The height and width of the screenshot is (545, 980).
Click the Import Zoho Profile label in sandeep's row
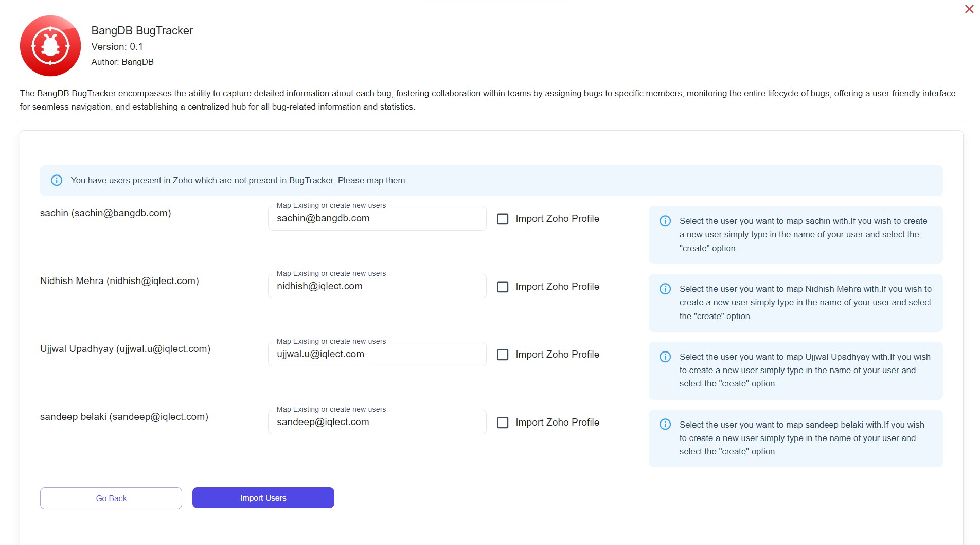(x=558, y=423)
